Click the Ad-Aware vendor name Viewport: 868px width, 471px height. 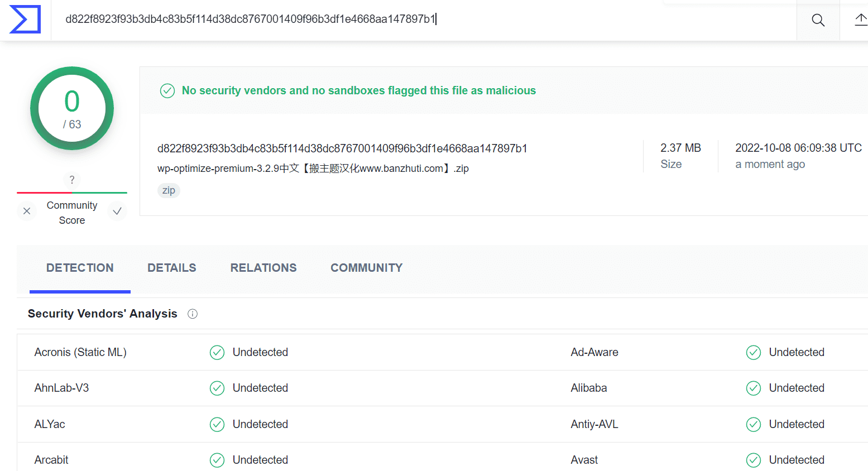594,352
